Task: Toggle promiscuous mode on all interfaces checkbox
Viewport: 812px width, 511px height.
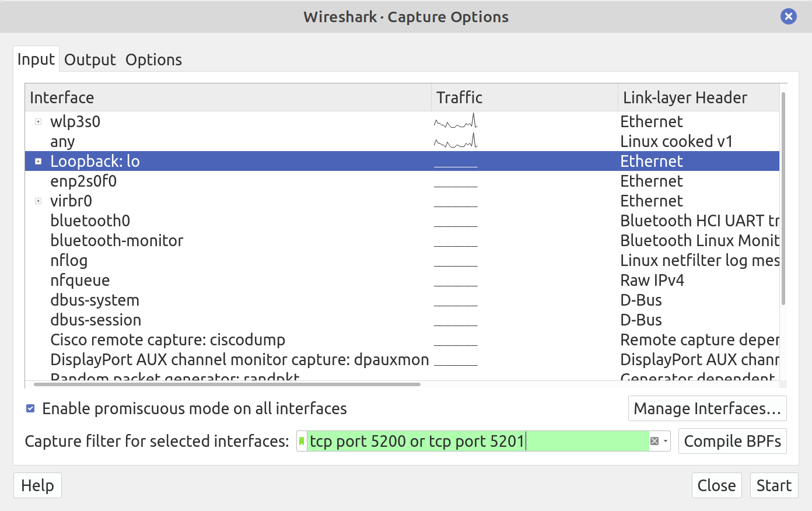Action: (30, 408)
